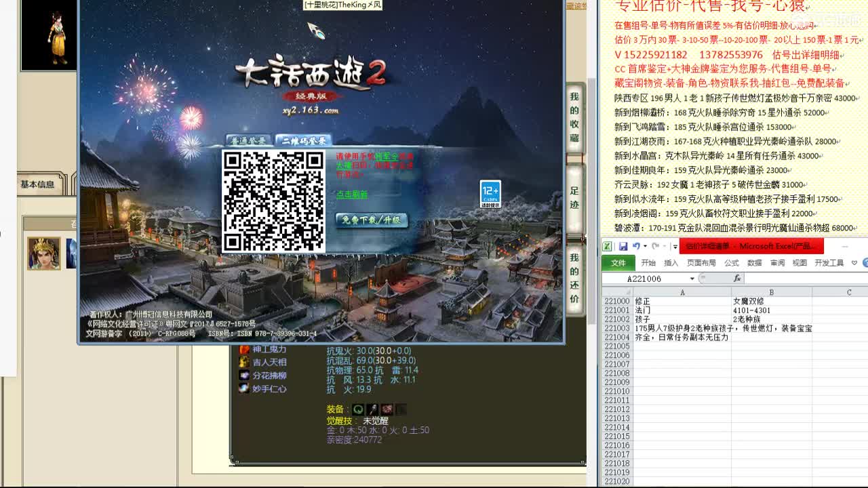Click the 吉人天相 skill icon

(244, 362)
